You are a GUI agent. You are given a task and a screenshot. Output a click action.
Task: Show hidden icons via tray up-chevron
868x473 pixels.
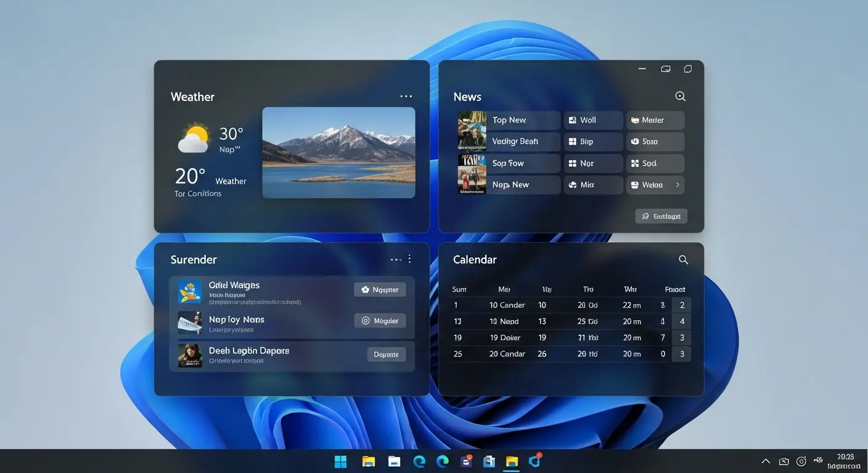tap(766, 461)
